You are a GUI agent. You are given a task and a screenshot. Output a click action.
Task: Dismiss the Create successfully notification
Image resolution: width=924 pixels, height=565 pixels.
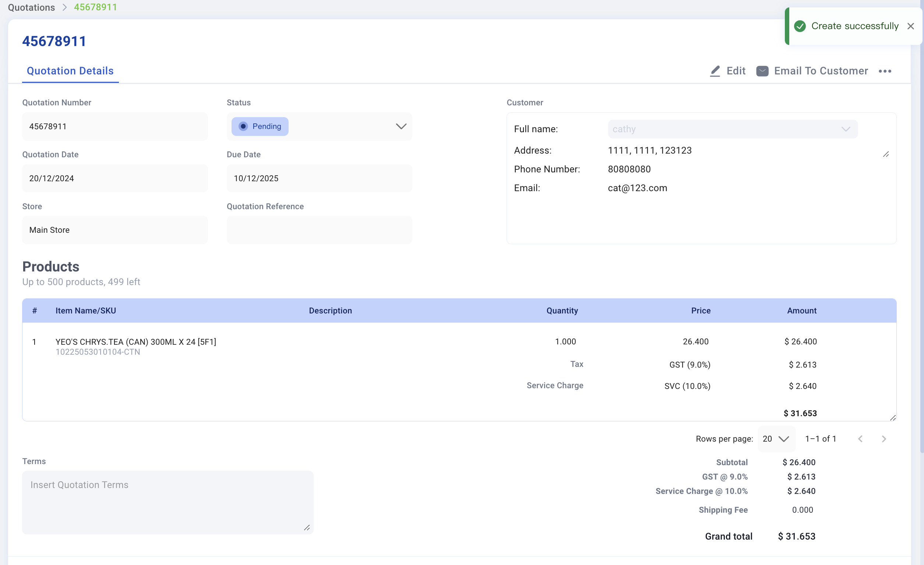coord(910,26)
